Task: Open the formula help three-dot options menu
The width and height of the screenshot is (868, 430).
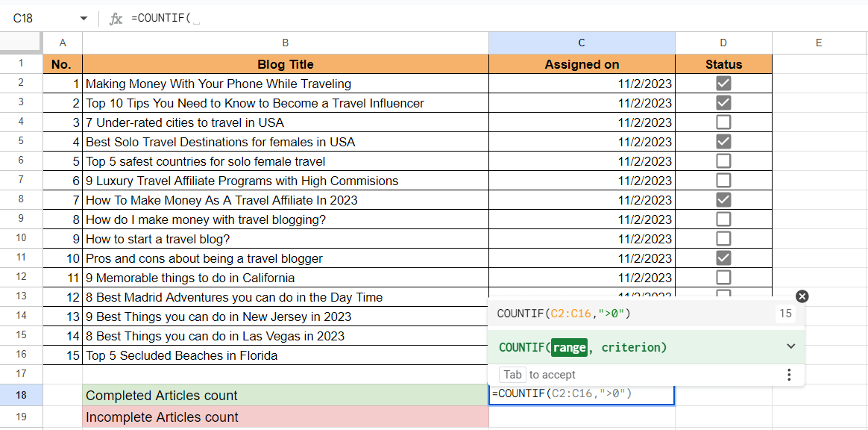Action: click(789, 374)
